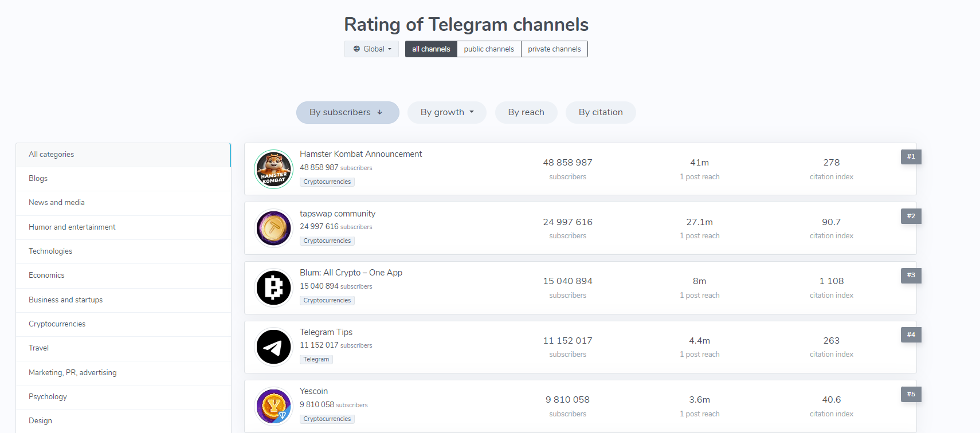The width and height of the screenshot is (980, 433).
Task: Open Yescoin channel title
Action: [313, 391]
